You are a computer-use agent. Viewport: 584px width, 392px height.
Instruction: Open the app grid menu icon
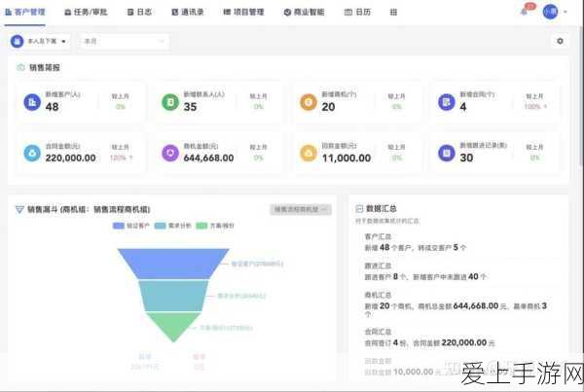click(393, 12)
